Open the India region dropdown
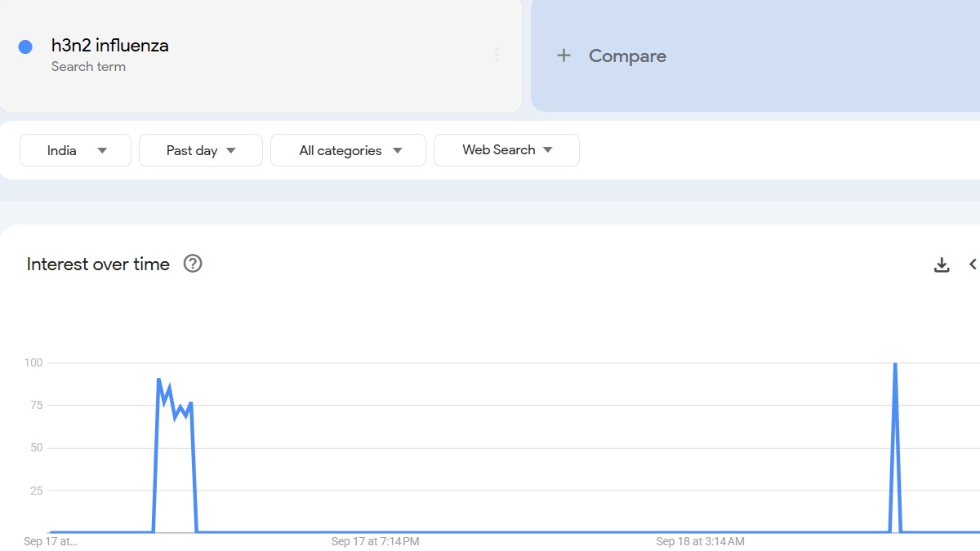Screen dimensions: 980x551 pos(75,150)
